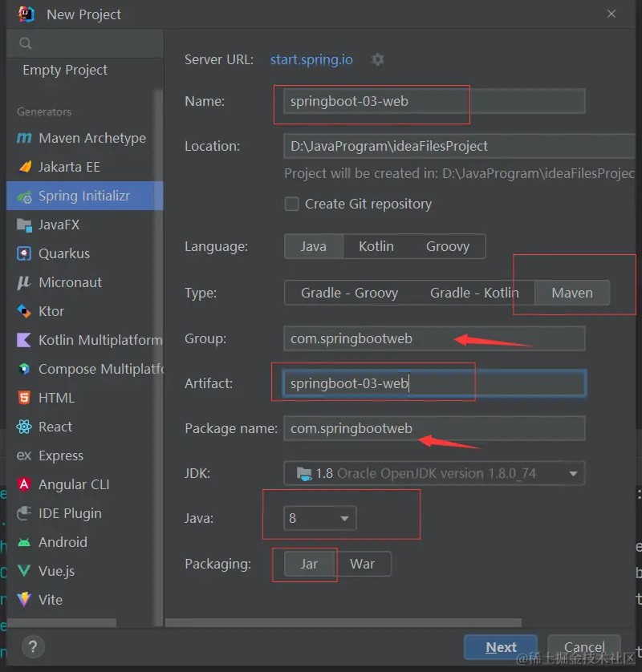
Task: Click the search magnifier icon
Action: click(26, 43)
